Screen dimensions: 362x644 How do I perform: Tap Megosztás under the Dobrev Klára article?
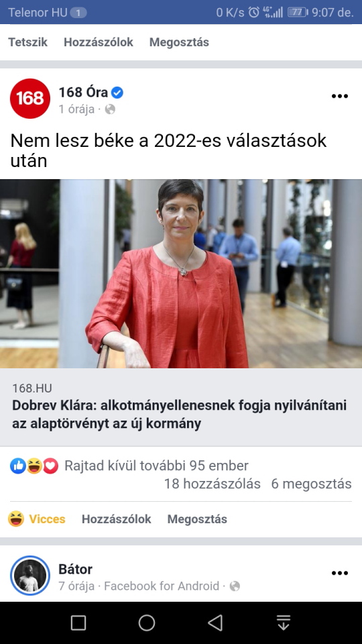(x=197, y=519)
